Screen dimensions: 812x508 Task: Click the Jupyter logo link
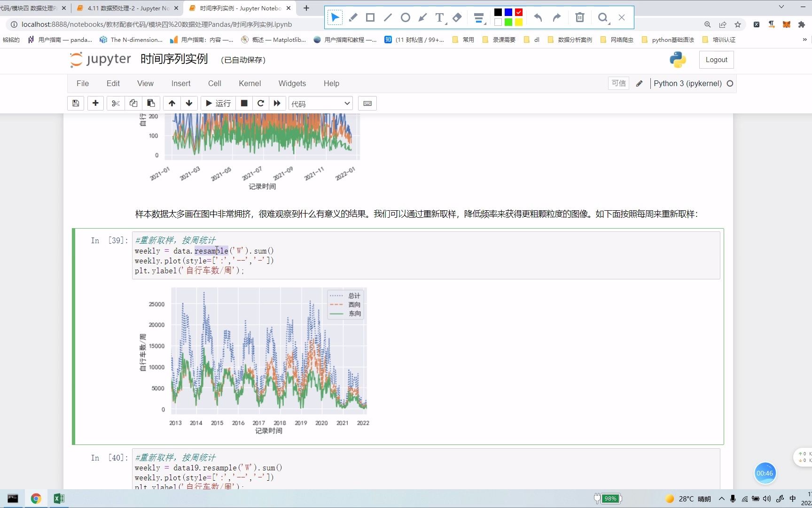(101, 59)
